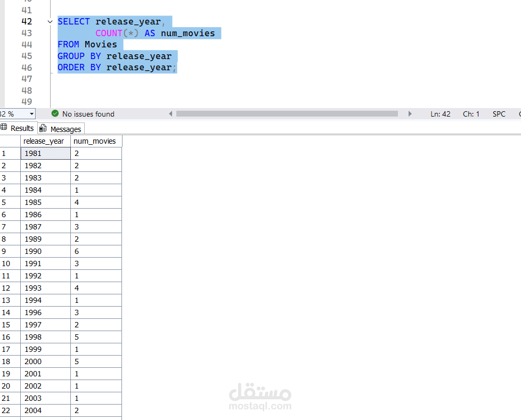Select num_movies value 6 for 1990
Screen dimensions: 521x420
[x=96, y=251]
